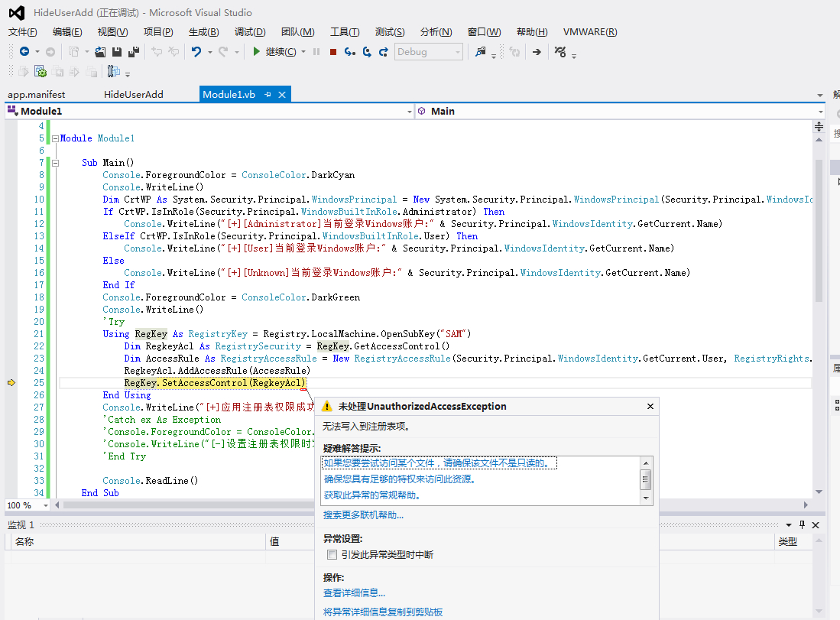Enable the 引发此异常类型时中断 checkbox
This screenshot has height=620, width=840.
pos(332,554)
